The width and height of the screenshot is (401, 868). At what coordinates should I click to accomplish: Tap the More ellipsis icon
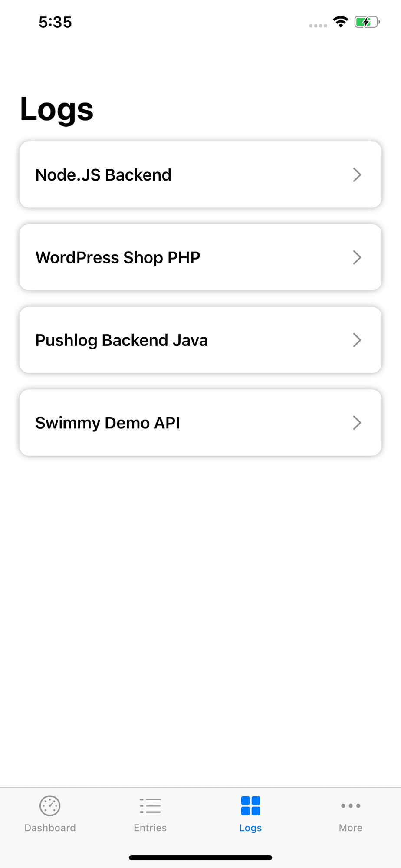[x=351, y=806]
